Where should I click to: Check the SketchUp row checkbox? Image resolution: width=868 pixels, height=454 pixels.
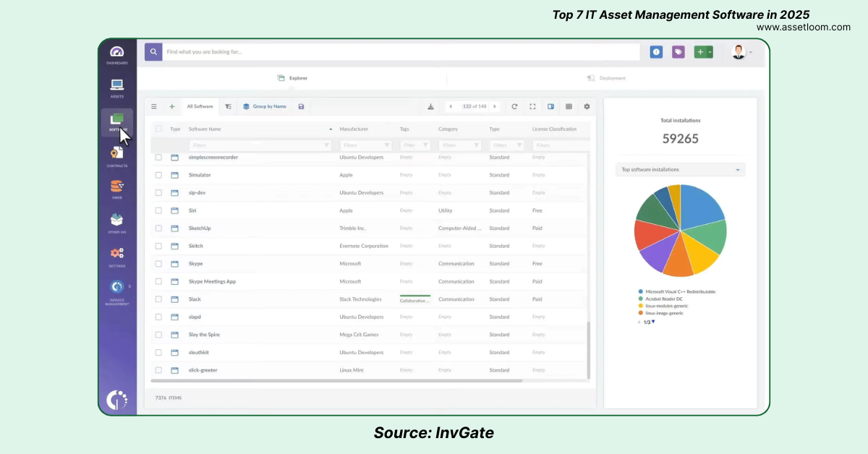coord(158,228)
